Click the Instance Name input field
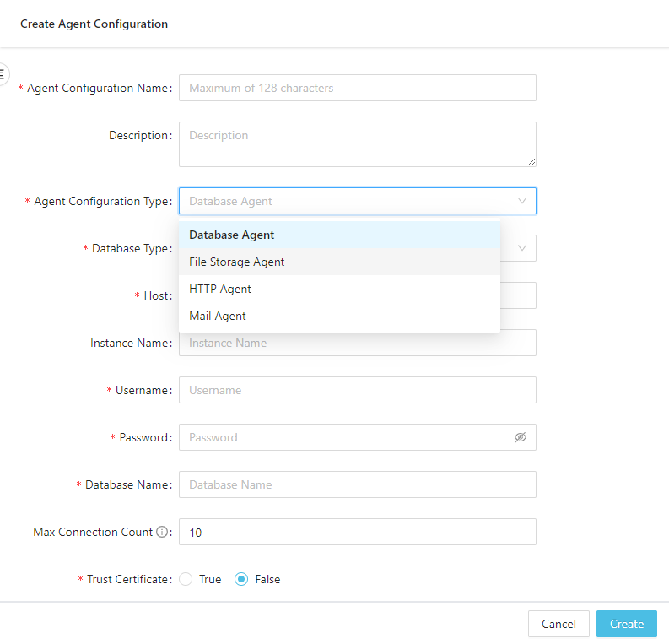669x644 pixels. pyautogui.click(x=357, y=344)
